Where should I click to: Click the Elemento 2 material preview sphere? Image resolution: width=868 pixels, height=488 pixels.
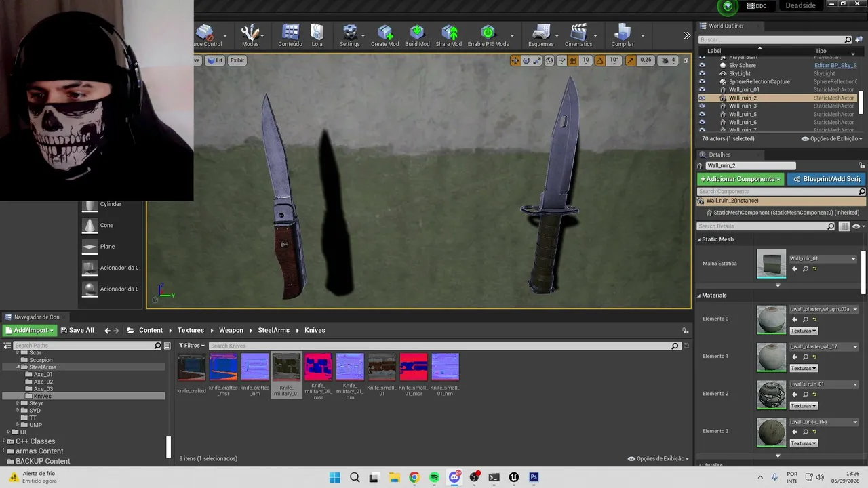772,394
